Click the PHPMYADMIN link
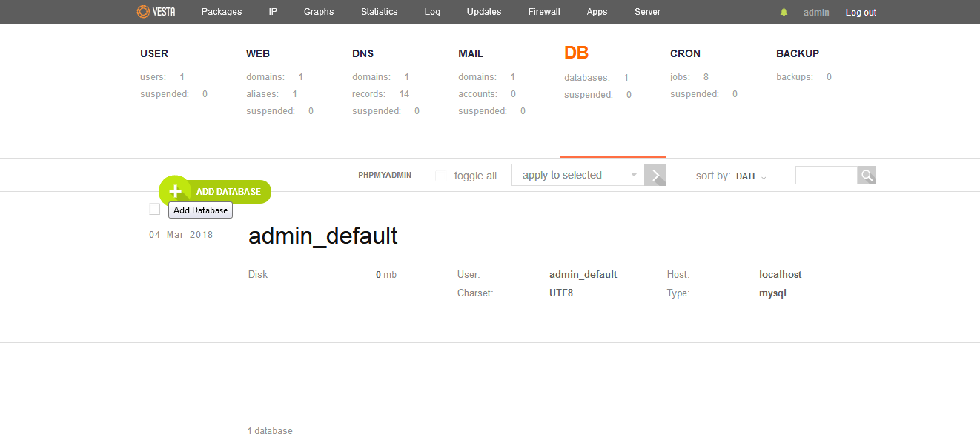980x443 pixels. 385,176
